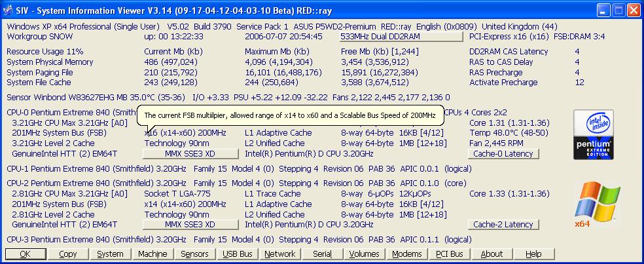644x264 pixels.
Task: Click the 'Core 1.33 (1.31-1.36)' voltage text
Action: [x=509, y=194]
